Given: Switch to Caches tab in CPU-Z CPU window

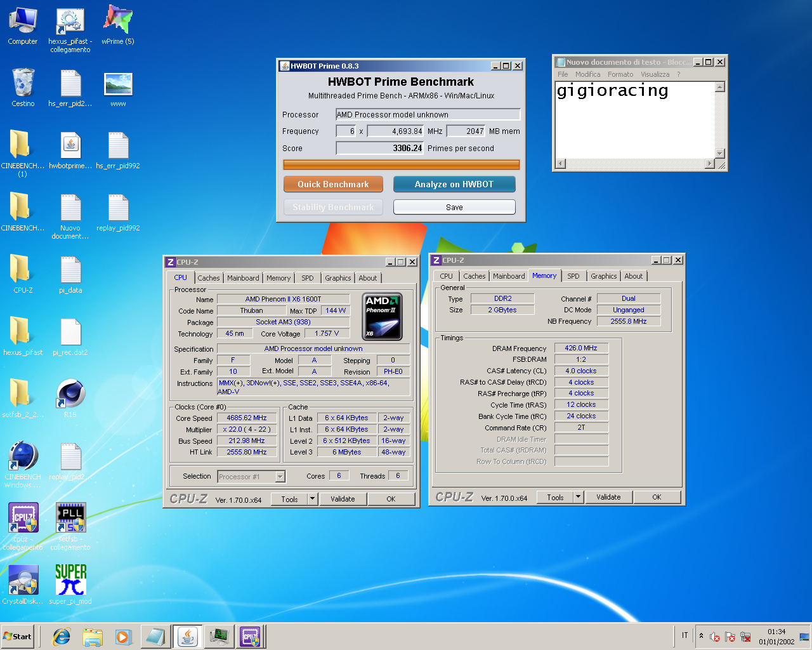Looking at the screenshot, I should click(208, 278).
